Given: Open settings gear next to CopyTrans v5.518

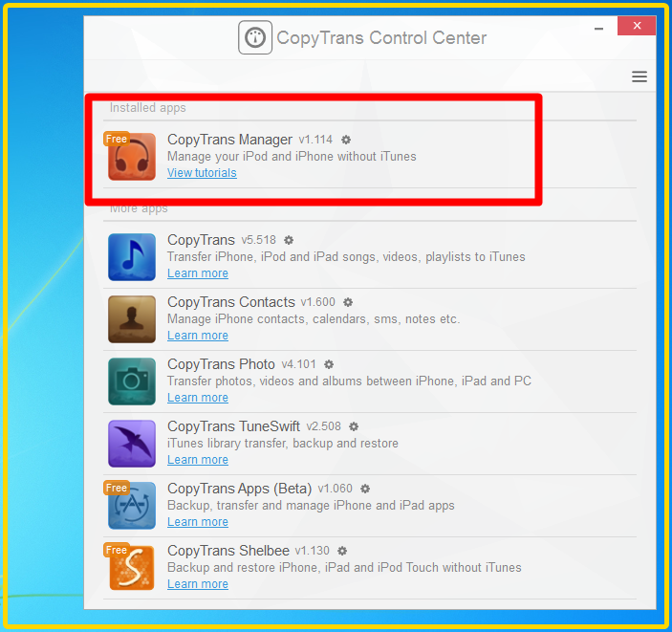Looking at the screenshot, I should click(289, 240).
